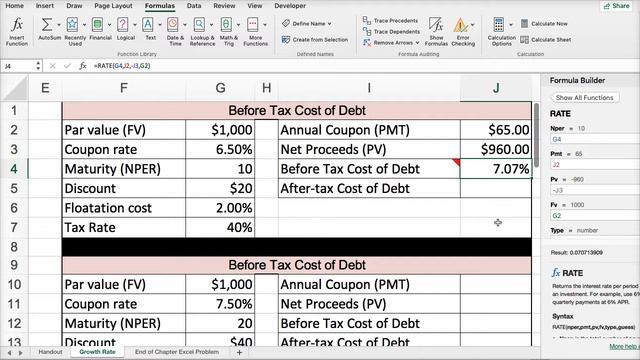640x360 pixels.
Task: Select the 2.00% Floatation cost cell
Action: [220, 208]
